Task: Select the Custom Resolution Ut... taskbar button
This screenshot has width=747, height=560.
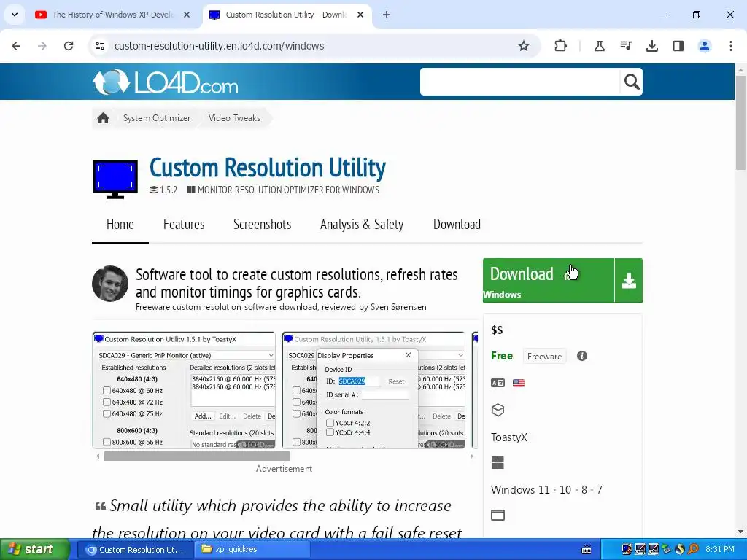Action: (x=135, y=550)
